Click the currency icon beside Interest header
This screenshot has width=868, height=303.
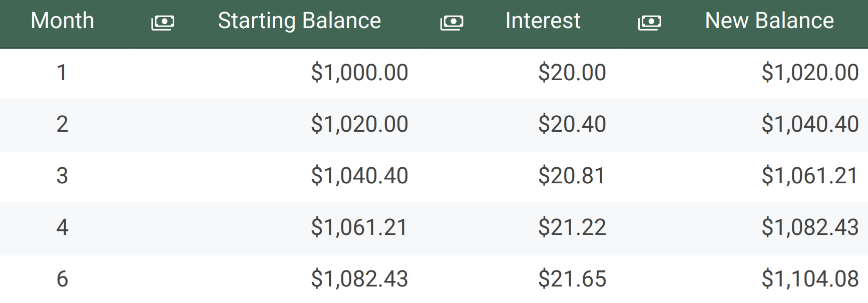[x=452, y=23]
